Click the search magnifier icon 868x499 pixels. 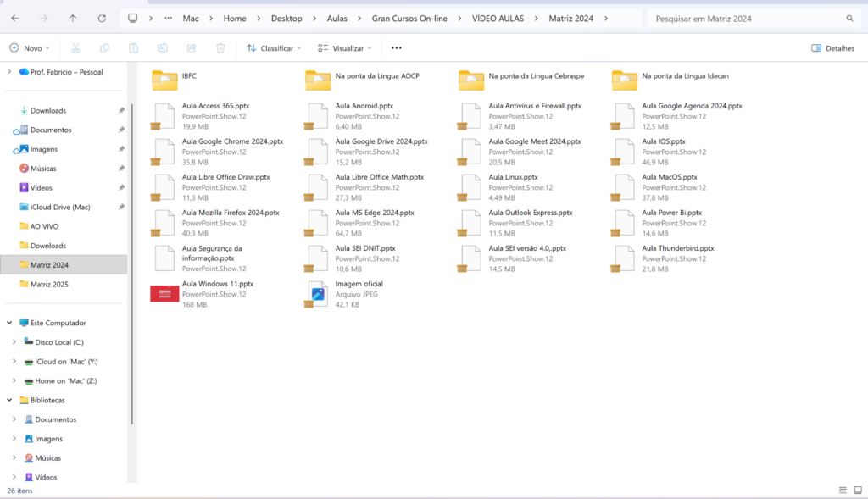[849, 19]
